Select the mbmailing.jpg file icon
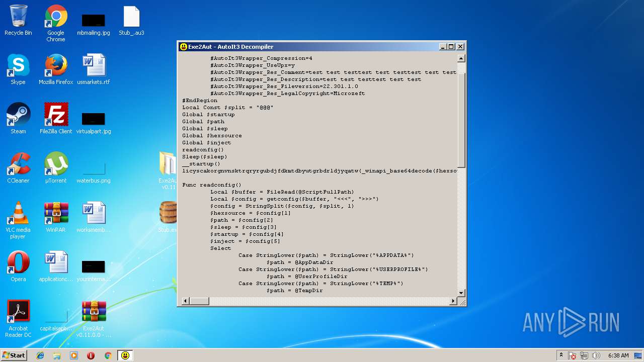Screen dimensions: 644x362 94,24
